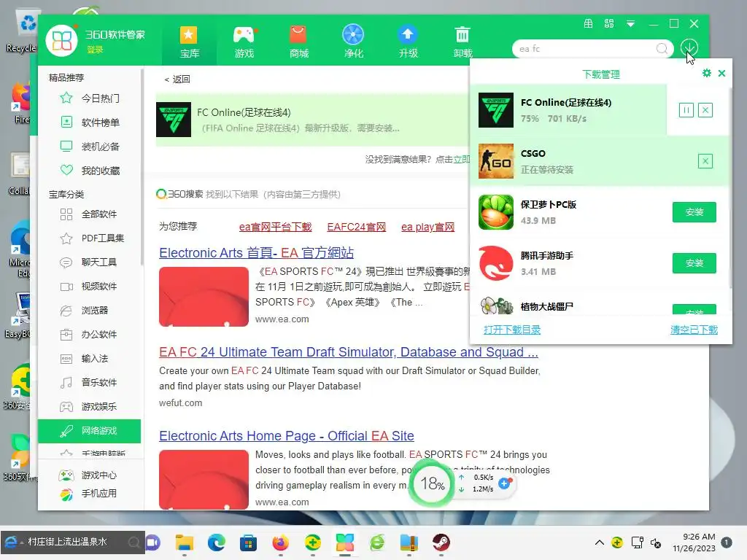Click the ea fc search field
Screen dimensions: 747x560
[586, 49]
